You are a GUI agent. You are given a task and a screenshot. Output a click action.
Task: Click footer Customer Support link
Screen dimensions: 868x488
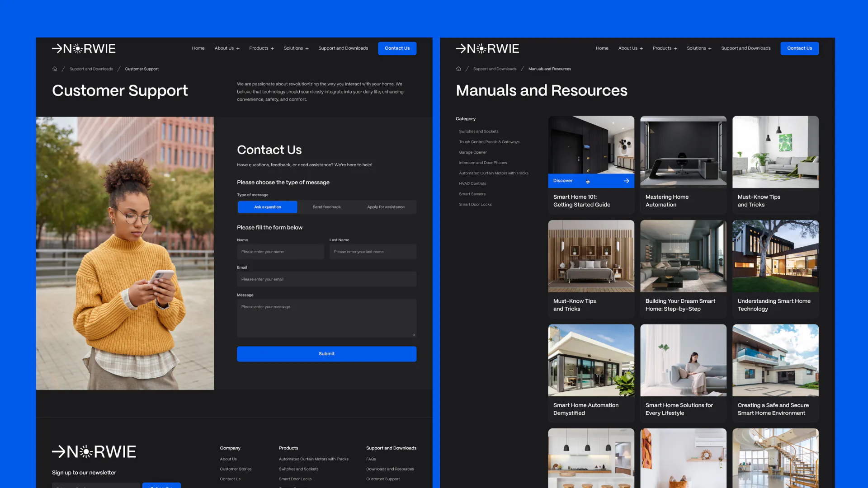coord(383,479)
